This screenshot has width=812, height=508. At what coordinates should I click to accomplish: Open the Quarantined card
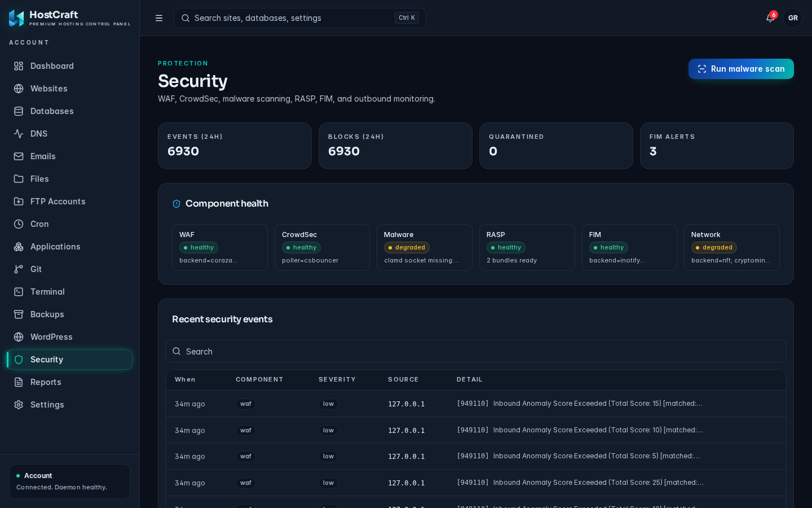[556, 146]
